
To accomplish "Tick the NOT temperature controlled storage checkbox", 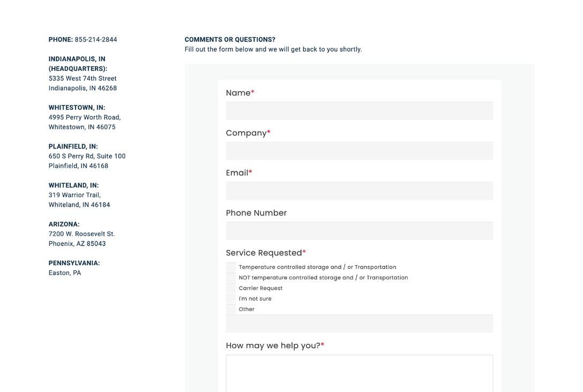I will (231, 278).
